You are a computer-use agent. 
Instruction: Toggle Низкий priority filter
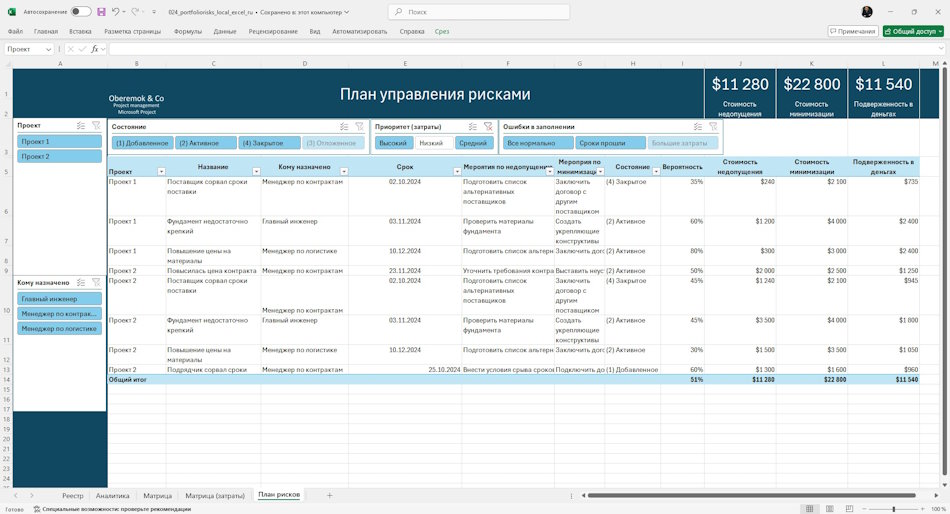(x=434, y=143)
